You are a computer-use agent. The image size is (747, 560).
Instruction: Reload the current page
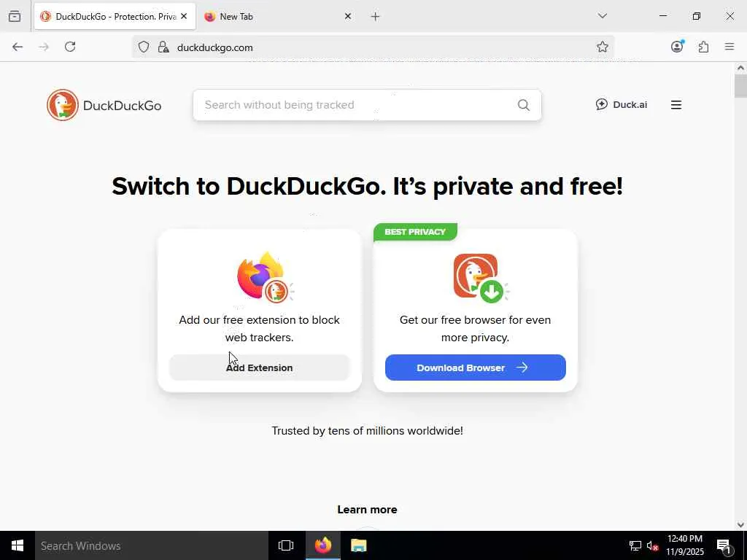tap(70, 47)
